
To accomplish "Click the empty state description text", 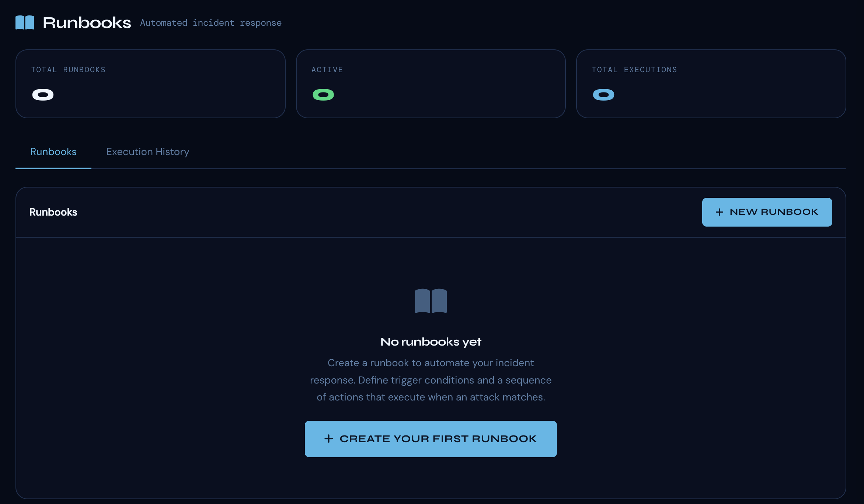I will coord(431,380).
